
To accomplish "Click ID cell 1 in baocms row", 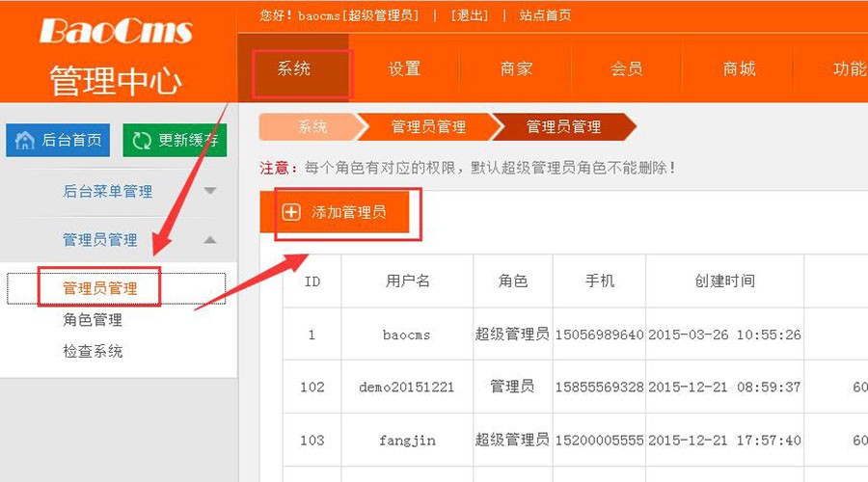I will (312, 335).
